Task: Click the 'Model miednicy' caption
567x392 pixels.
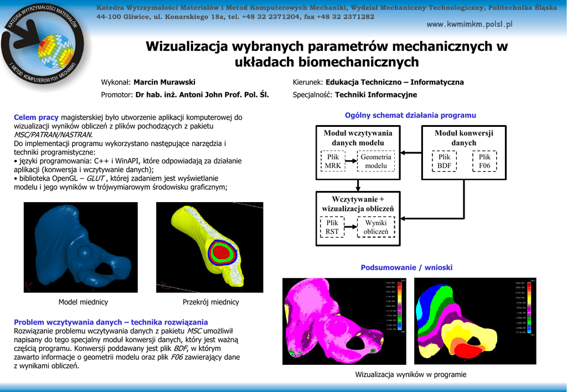Action: click(83, 302)
